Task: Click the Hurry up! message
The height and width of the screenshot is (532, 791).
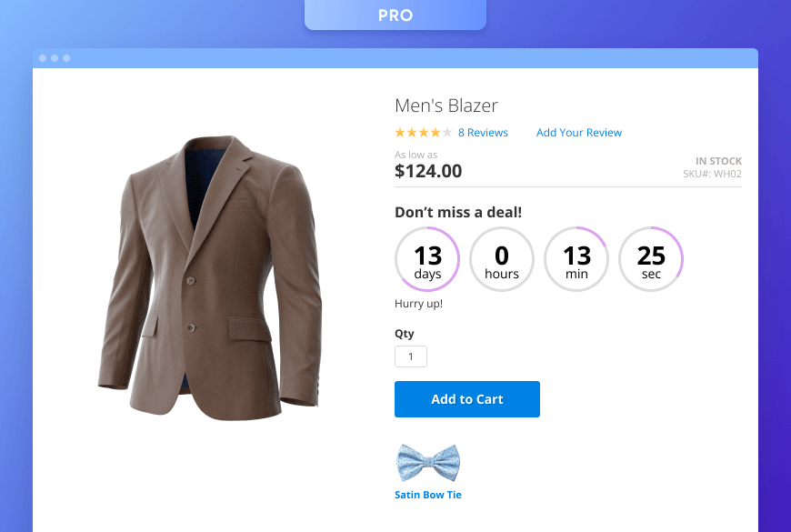Action: tap(417, 303)
